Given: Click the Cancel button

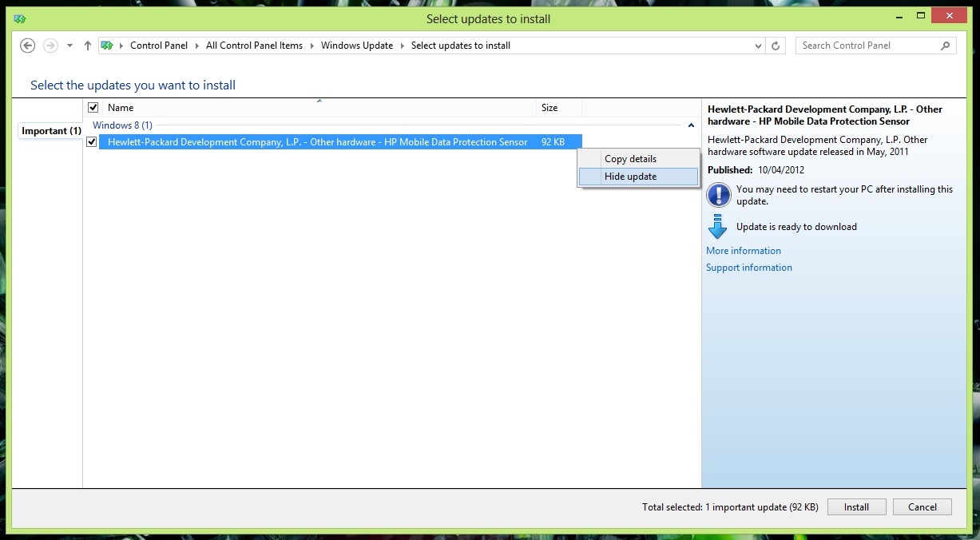Looking at the screenshot, I should click(922, 507).
